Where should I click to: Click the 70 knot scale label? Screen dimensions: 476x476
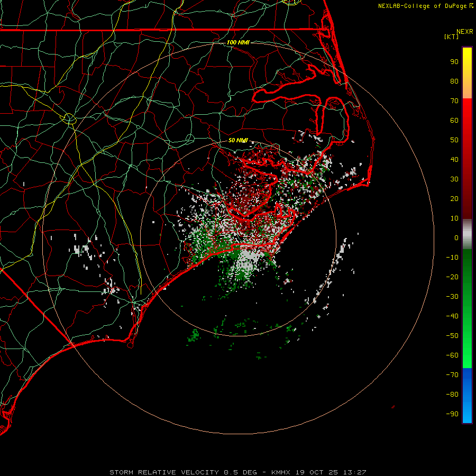[454, 101]
